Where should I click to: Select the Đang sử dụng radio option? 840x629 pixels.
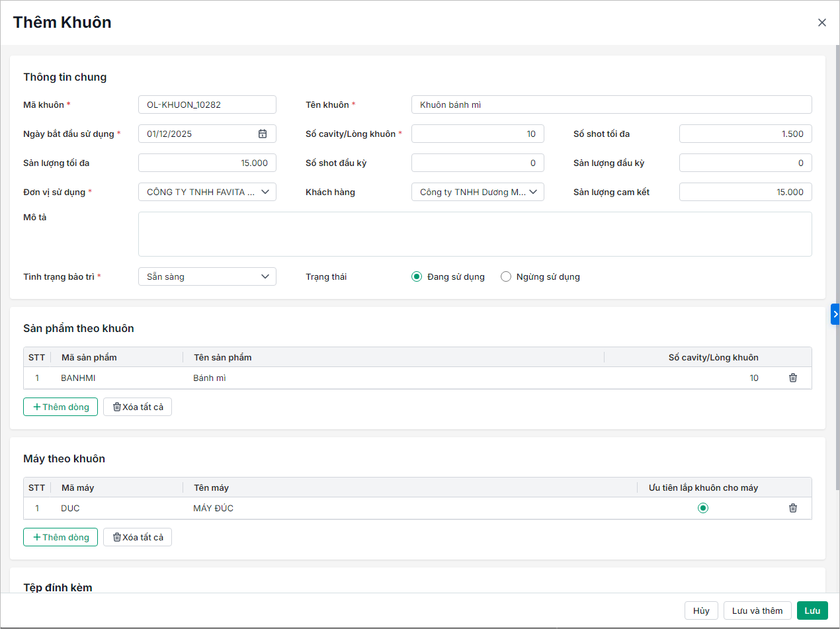tap(417, 276)
